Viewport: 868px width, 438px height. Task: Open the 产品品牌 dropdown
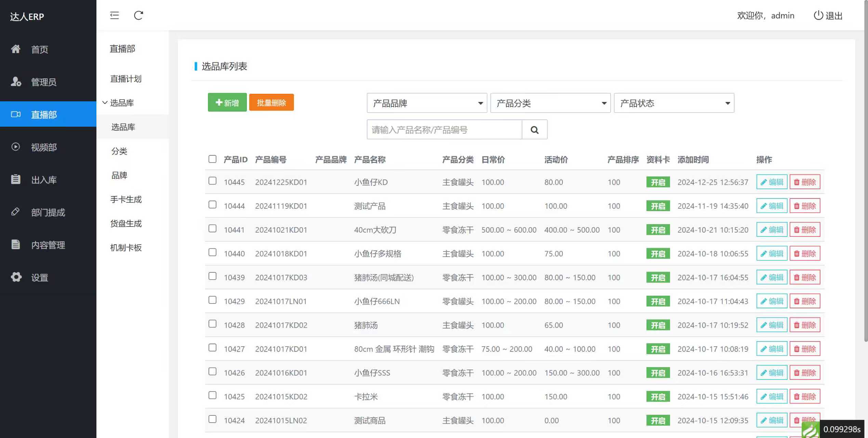pyautogui.click(x=427, y=103)
